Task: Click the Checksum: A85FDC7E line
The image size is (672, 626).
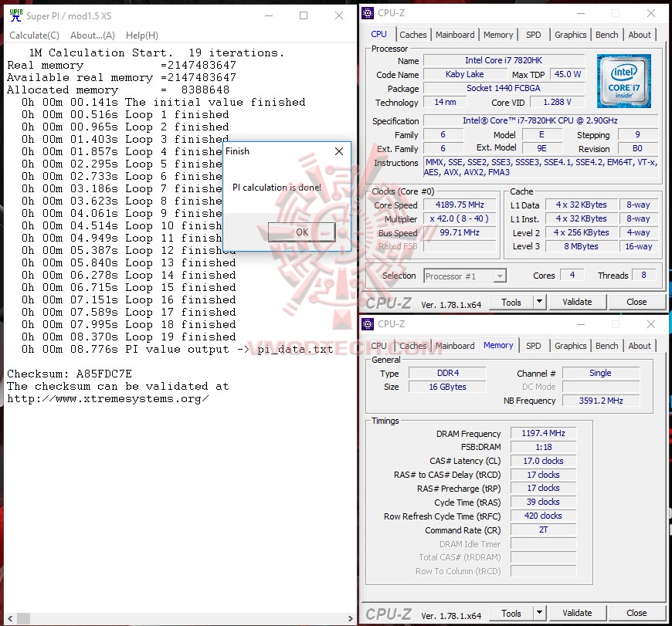Action: coord(70,374)
